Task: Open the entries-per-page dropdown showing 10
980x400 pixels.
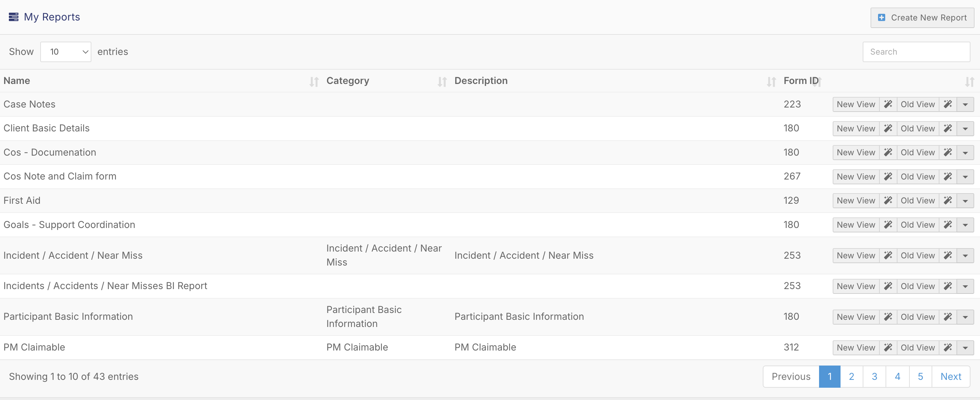Action: click(x=66, y=52)
